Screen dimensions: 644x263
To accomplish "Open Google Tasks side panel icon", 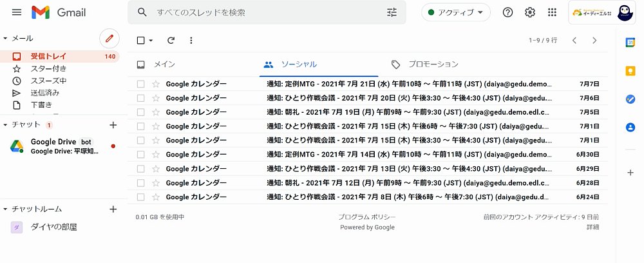I will pyautogui.click(x=630, y=99).
